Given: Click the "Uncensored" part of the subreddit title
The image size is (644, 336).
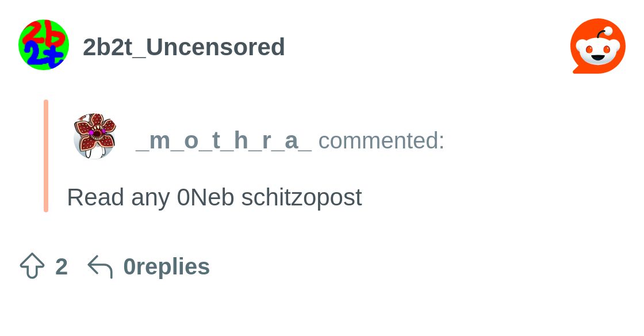Looking at the screenshot, I should pos(216,47).
